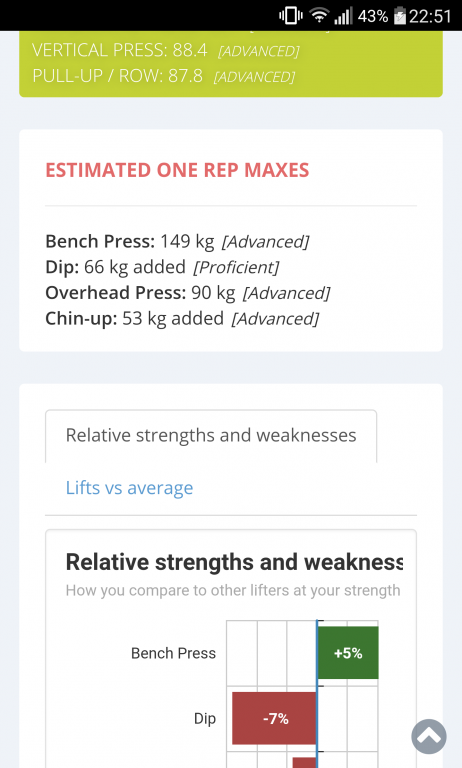Image resolution: width=462 pixels, height=768 pixels.
Task: Tap the Bench Press chart axis label
Action: 173,653
